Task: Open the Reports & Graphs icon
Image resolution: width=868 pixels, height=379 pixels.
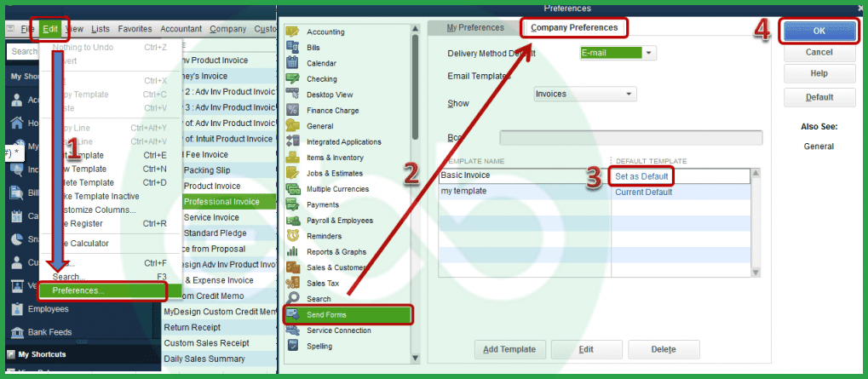Action: (x=292, y=252)
